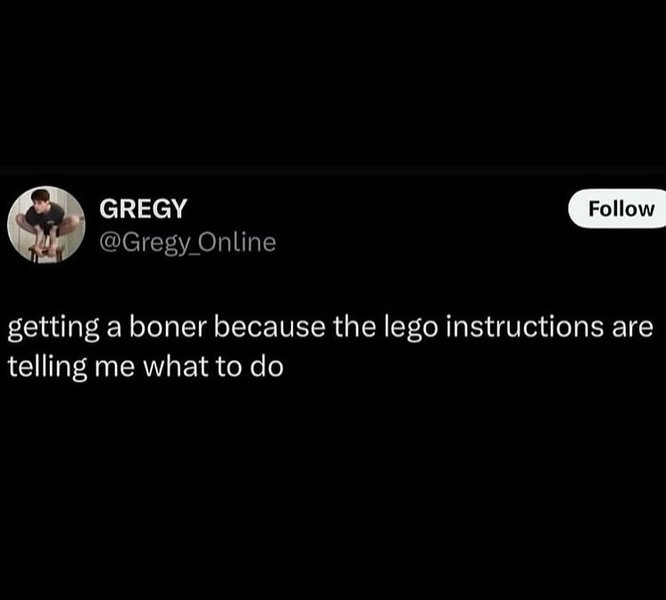The width and height of the screenshot is (666, 600).
Task: Open GREGY's profile picture
Action: click(44, 225)
